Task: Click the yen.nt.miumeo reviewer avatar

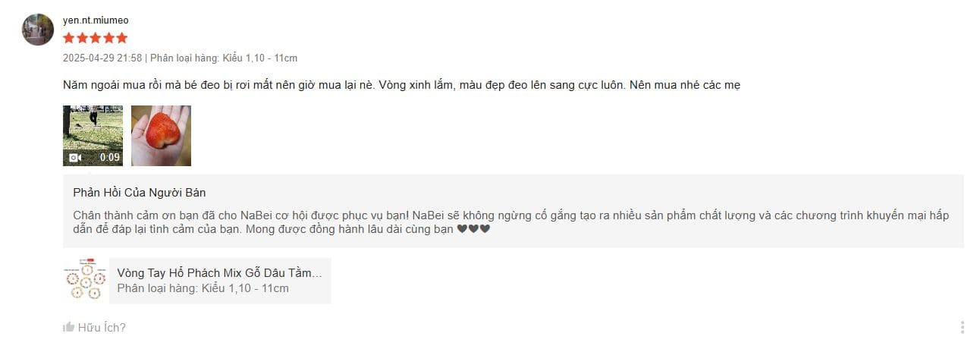Action: pos(38,30)
